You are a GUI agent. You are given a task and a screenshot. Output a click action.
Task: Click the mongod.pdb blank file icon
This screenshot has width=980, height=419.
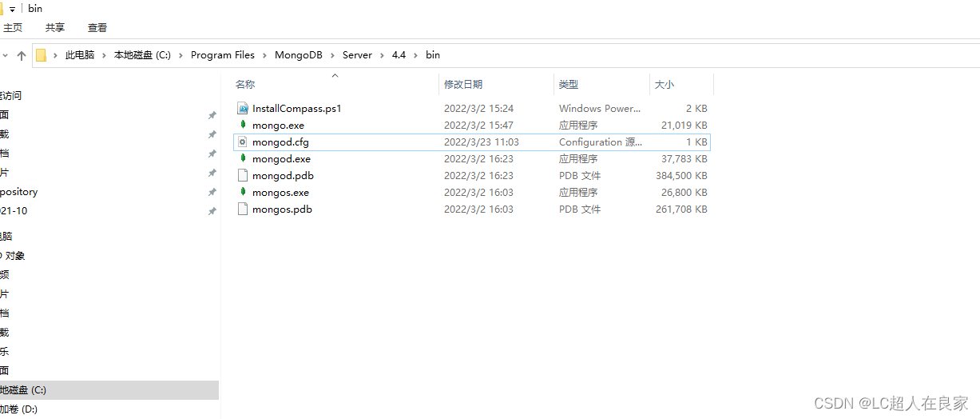pyautogui.click(x=244, y=175)
